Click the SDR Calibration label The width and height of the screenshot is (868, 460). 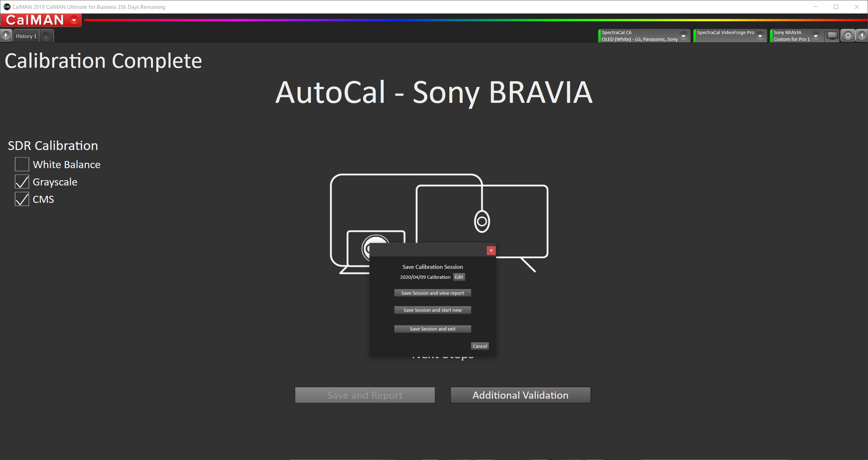click(x=53, y=146)
